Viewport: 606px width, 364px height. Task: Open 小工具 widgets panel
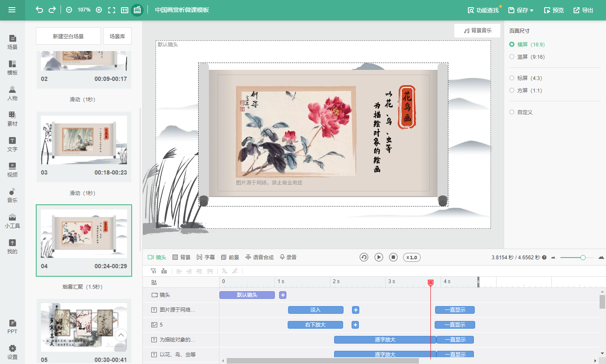pyautogui.click(x=12, y=221)
